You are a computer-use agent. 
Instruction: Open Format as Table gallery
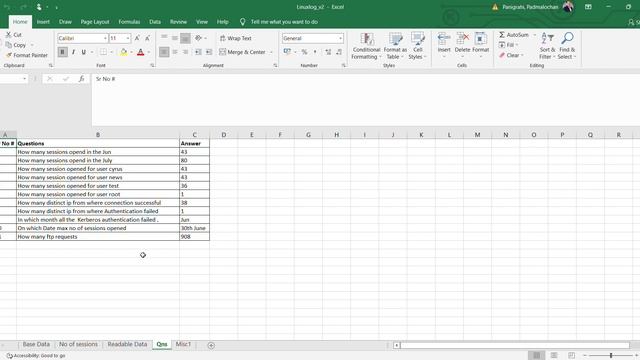click(x=395, y=46)
